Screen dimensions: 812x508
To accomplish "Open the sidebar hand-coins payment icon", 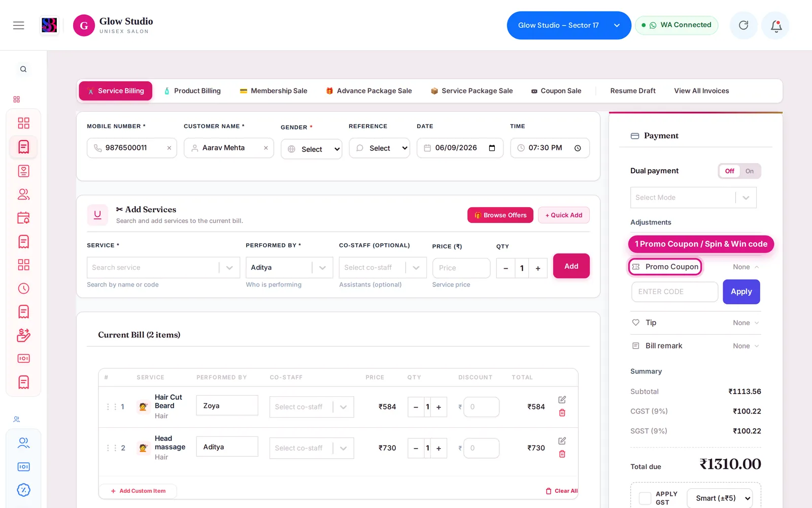I will point(23,335).
